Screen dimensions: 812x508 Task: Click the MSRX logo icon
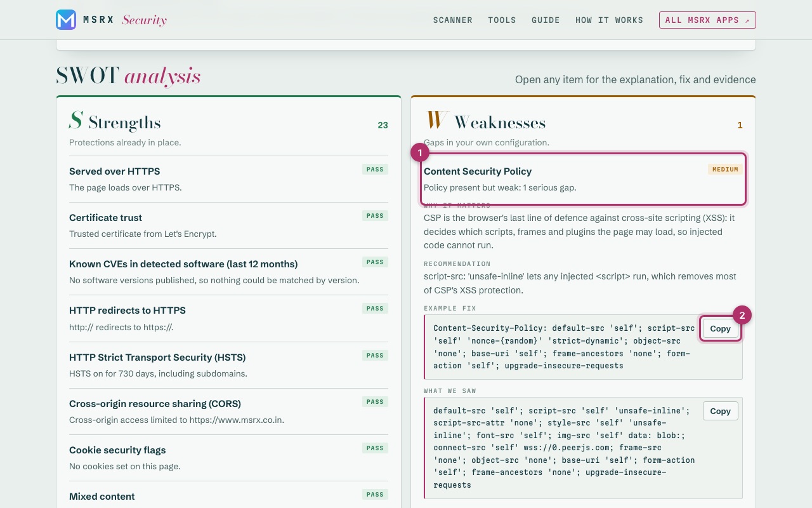pyautogui.click(x=66, y=20)
